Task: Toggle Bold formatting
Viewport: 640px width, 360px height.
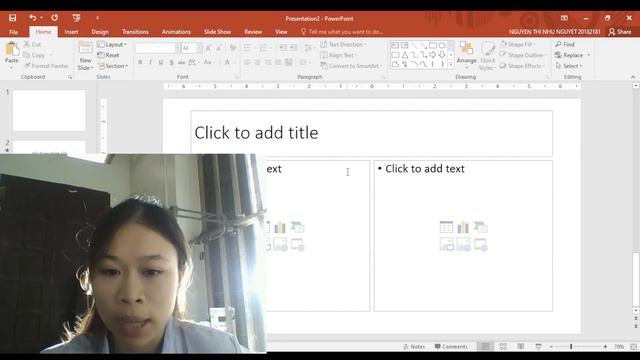Action: click(140, 62)
